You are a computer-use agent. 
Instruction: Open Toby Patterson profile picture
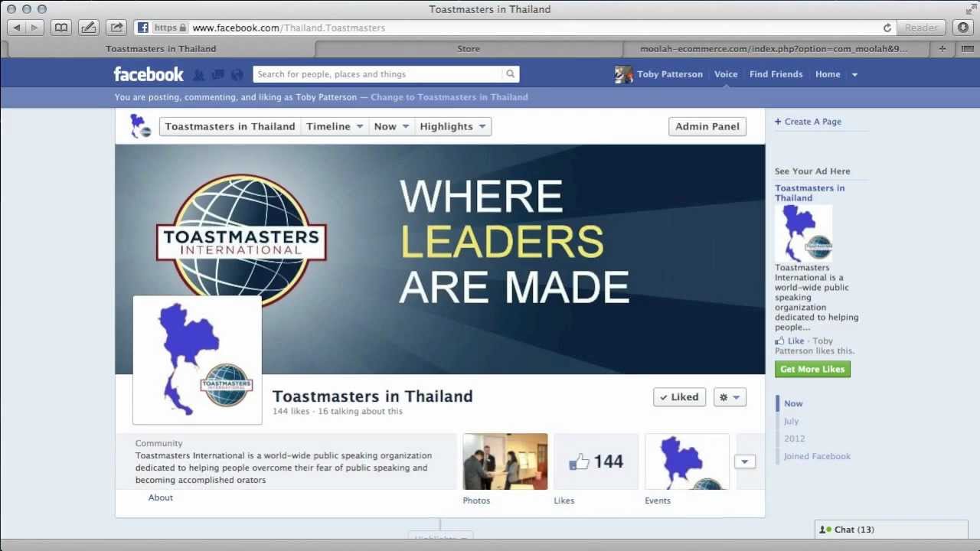(624, 74)
